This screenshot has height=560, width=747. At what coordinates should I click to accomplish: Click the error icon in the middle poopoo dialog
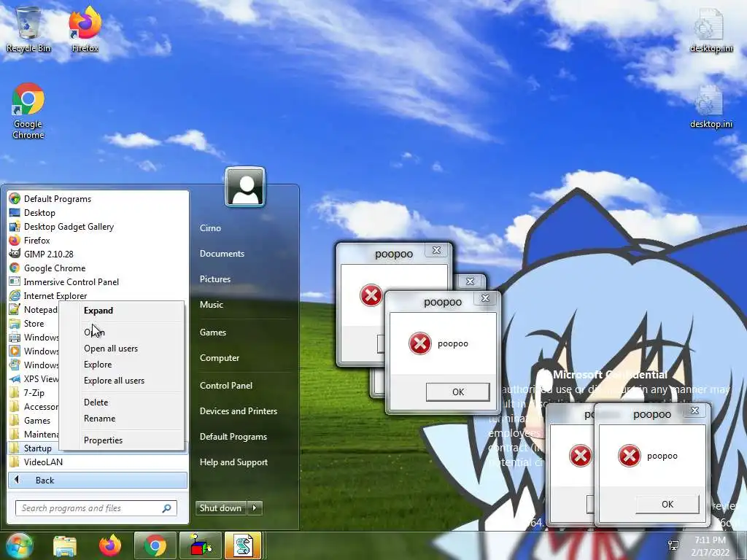pyautogui.click(x=419, y=343)
